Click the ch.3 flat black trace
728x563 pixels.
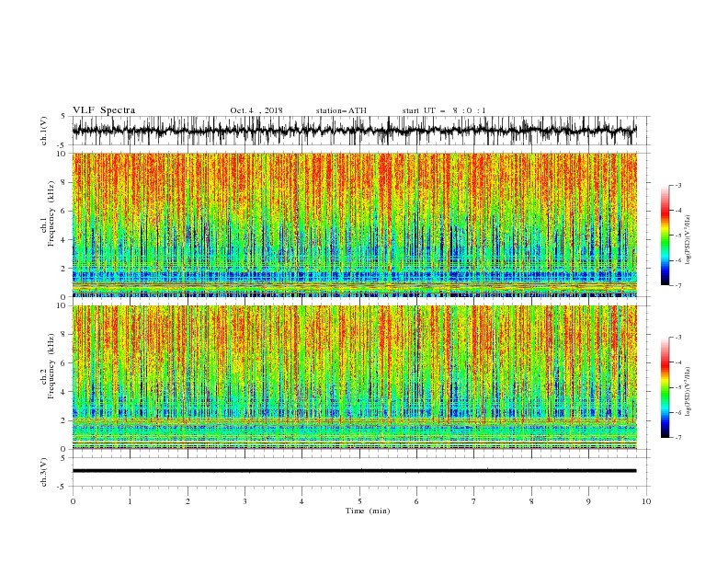click(x=354, y=471)
